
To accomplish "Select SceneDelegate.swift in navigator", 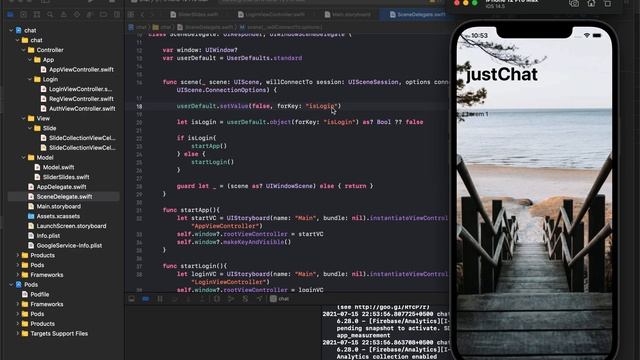I will click(x=64, y=197).
